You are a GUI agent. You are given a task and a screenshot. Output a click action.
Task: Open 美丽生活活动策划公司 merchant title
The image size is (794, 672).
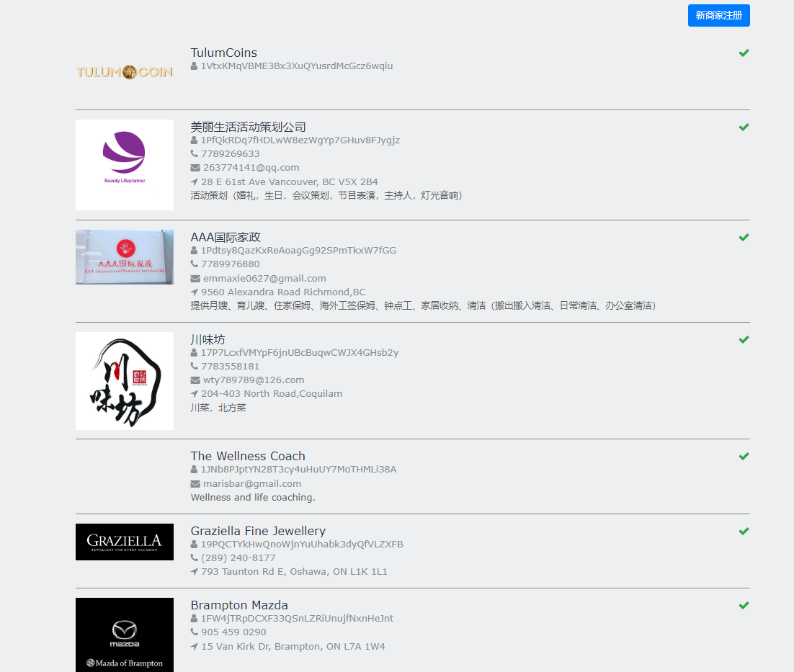tap(248, 127)
